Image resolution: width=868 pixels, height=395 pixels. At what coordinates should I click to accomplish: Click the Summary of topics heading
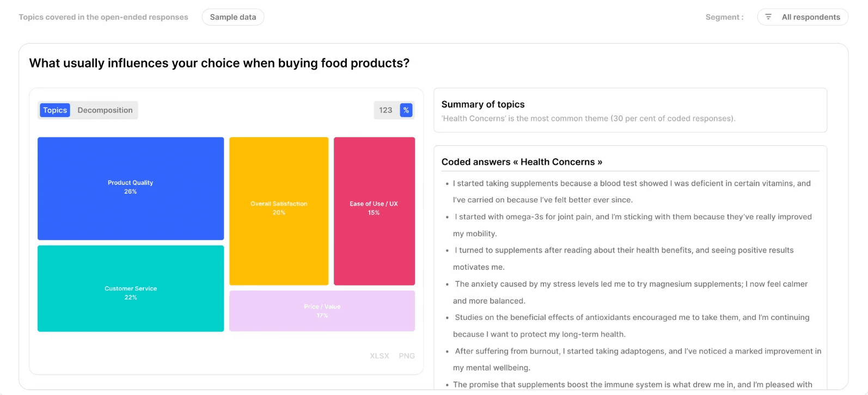[483, 104]
